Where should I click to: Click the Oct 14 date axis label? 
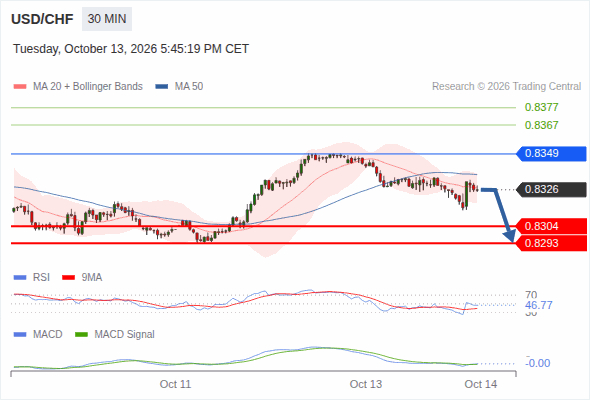(481, 384)
